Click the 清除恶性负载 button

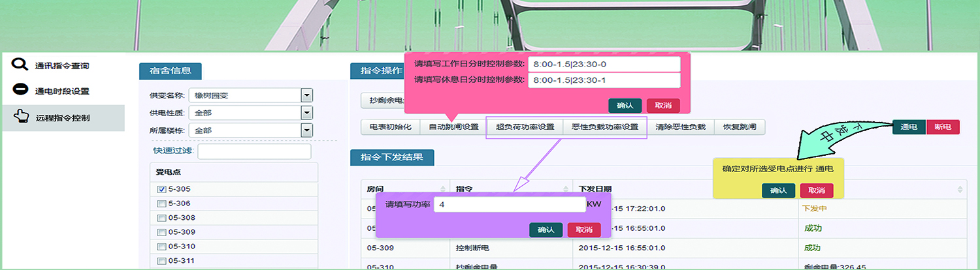coord(681,127)
